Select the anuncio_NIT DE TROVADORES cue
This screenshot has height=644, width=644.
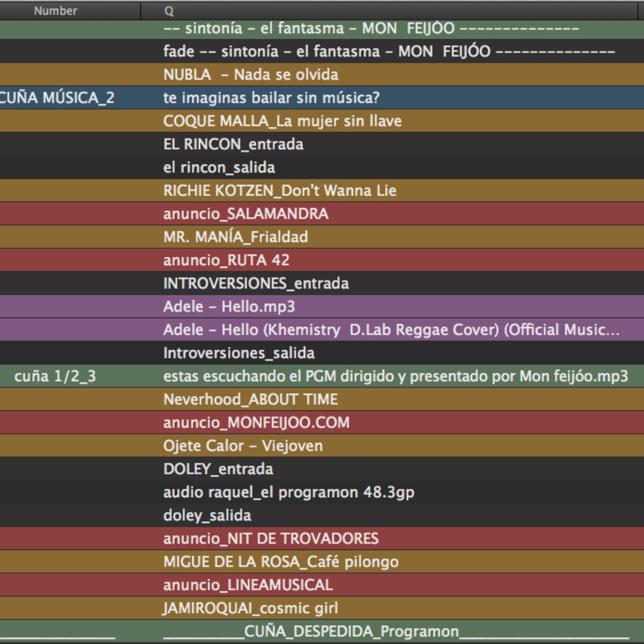[271, 538]
